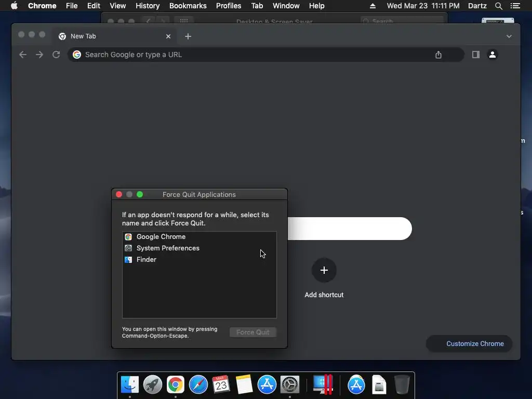Select Finder in the Force Quit list
This screenshot has height=399, width=532.
(199, 260)
